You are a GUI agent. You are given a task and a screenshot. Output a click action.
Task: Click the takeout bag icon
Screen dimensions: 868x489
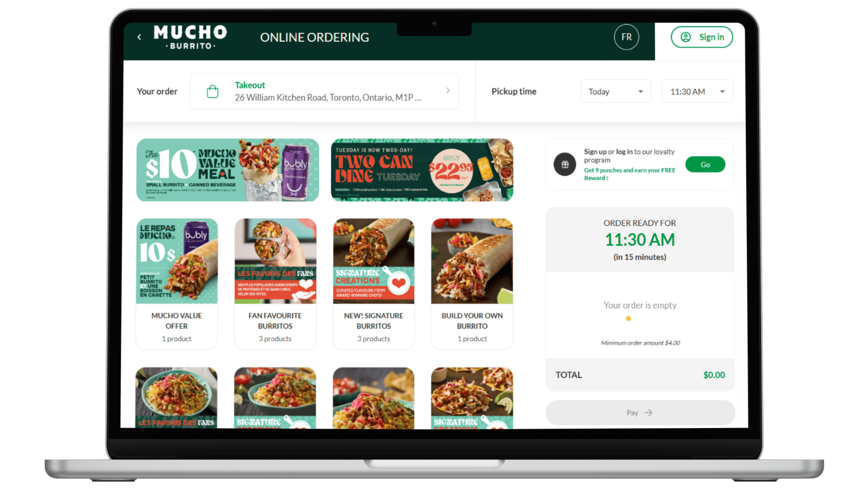(x=213, y=92)
